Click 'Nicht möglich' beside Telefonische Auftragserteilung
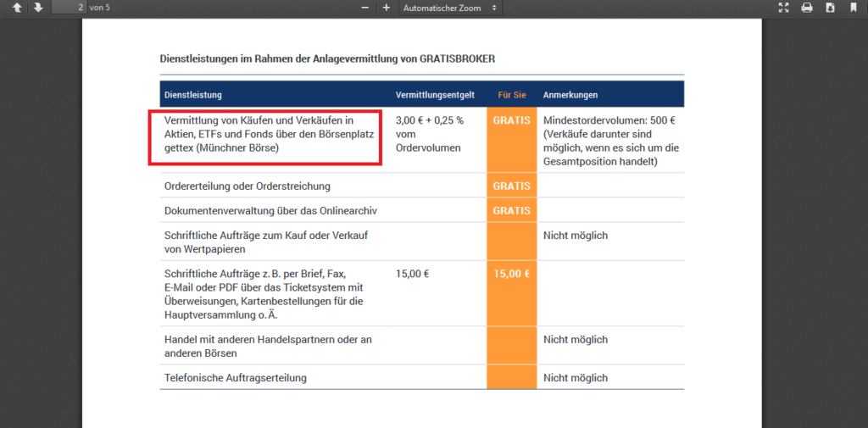The width and height of the screenshot is (868, 428). tap(576, 378)
